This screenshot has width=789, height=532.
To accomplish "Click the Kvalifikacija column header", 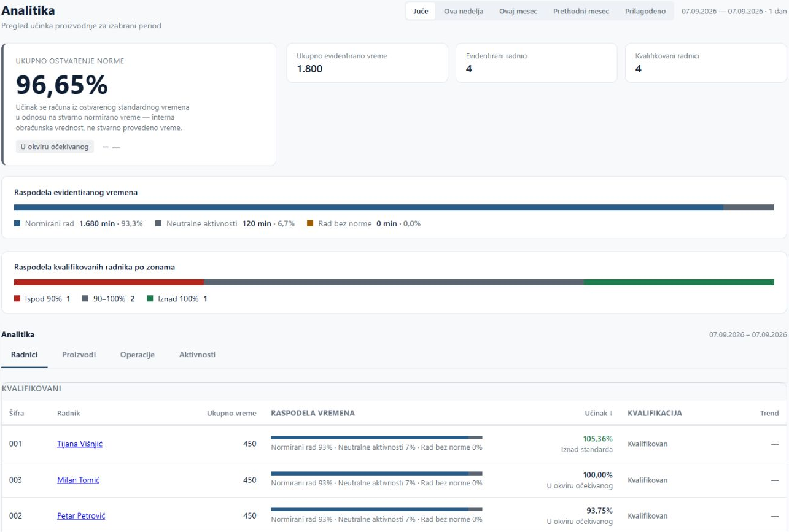I will [x=655, y=413].
